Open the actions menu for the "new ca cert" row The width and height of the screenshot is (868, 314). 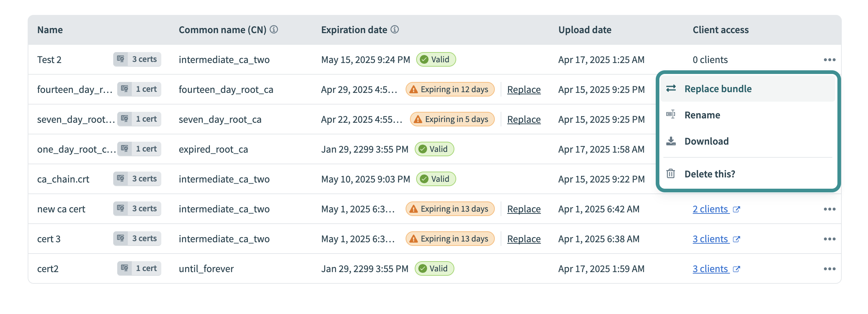(830, 209)
